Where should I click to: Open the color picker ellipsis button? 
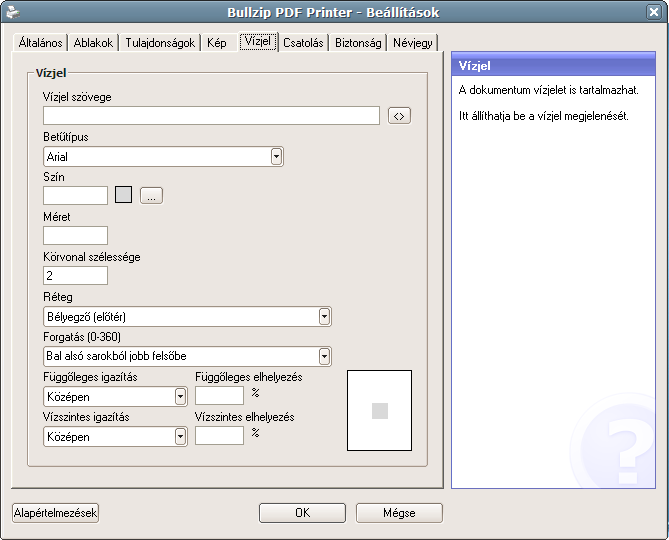coord(151,196)
